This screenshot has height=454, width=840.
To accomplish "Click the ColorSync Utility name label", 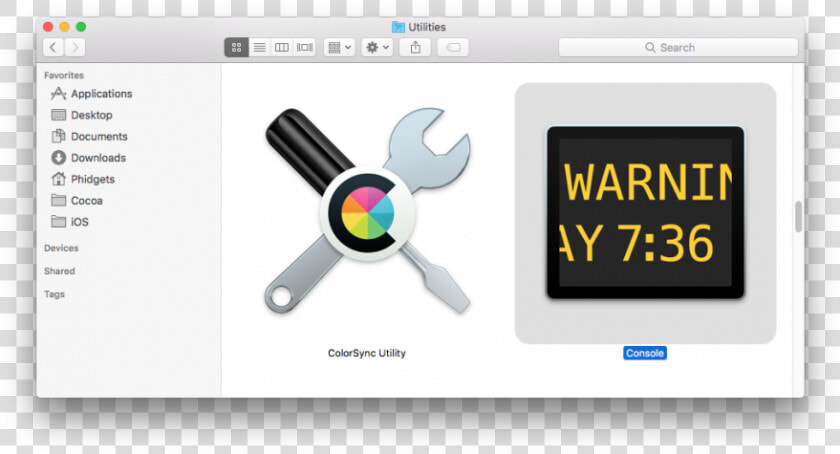I will pos(367,353).
